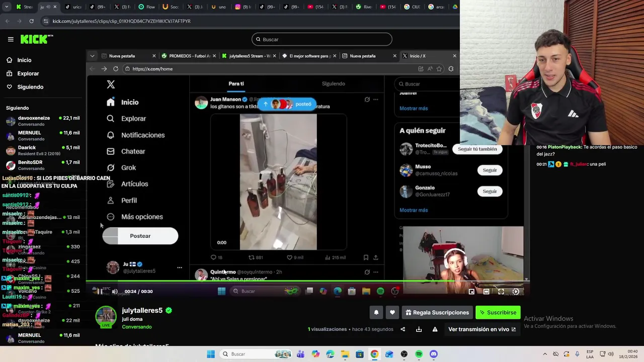Toggle mini player mode for clip
This screenshot has height=362, width=644.
coord(471,291)
